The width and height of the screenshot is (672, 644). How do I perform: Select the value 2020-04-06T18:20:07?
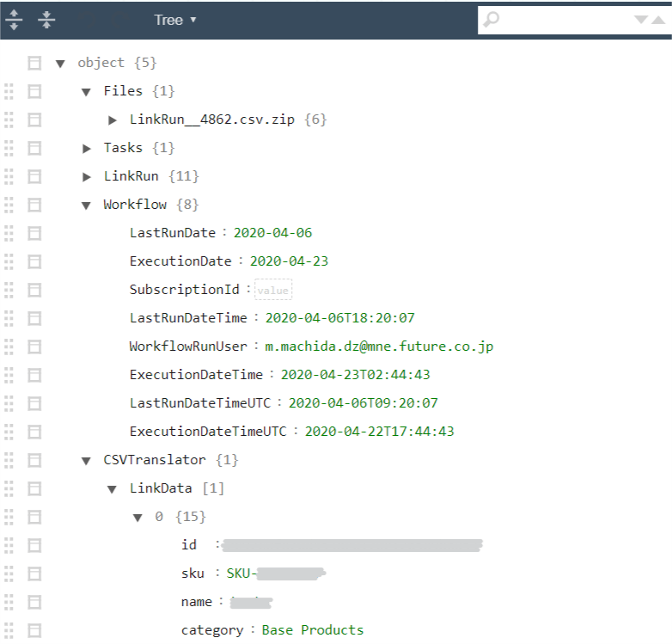[339, 318]
